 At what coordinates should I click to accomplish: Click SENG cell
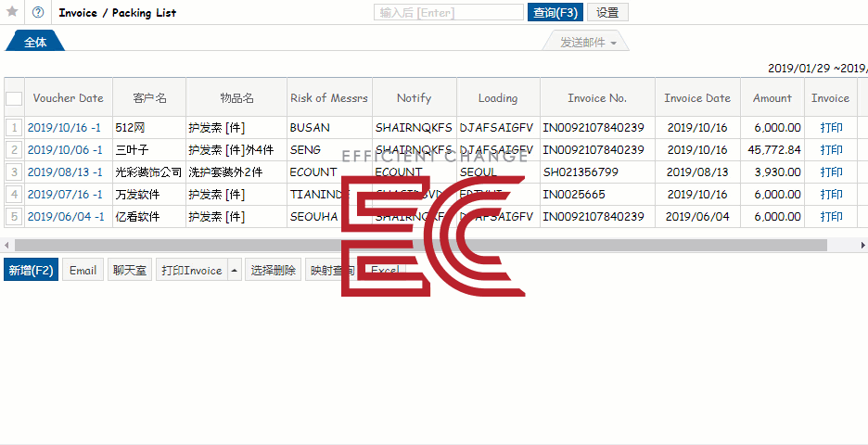pos(329,150)
